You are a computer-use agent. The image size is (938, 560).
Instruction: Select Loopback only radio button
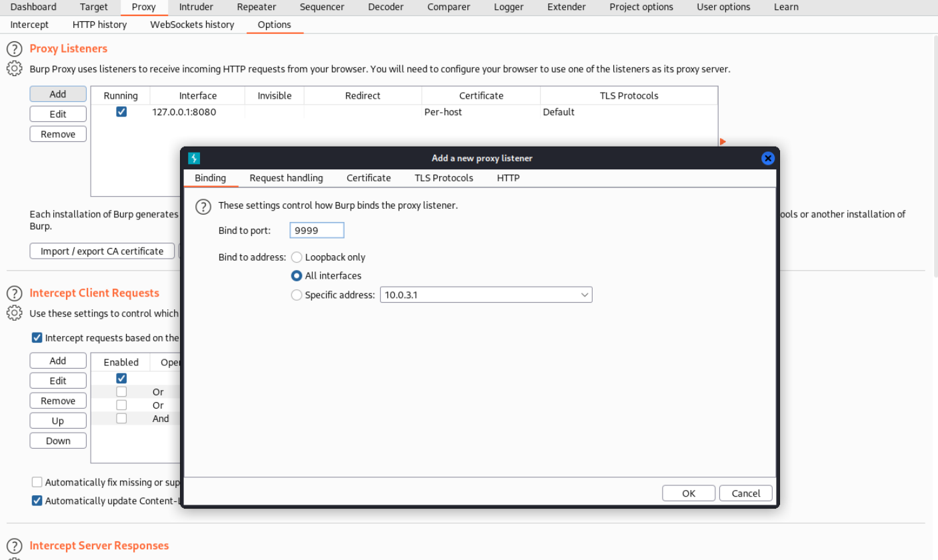point(297,257)
